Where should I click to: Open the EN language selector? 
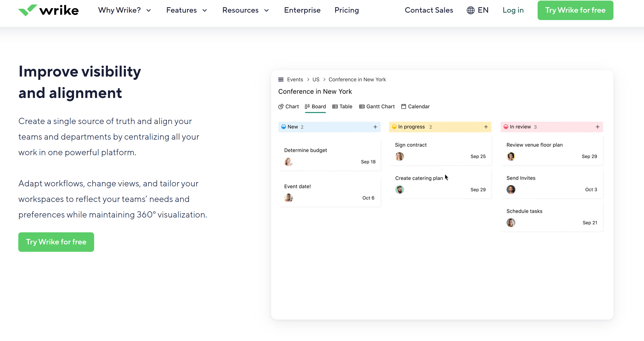coord(477,10)
